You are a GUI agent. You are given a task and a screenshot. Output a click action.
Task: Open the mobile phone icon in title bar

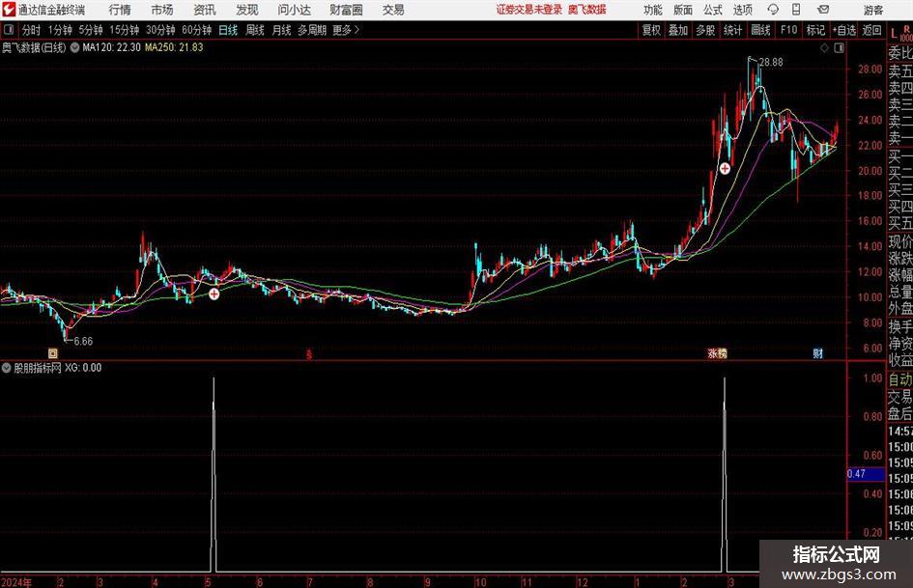796,10
